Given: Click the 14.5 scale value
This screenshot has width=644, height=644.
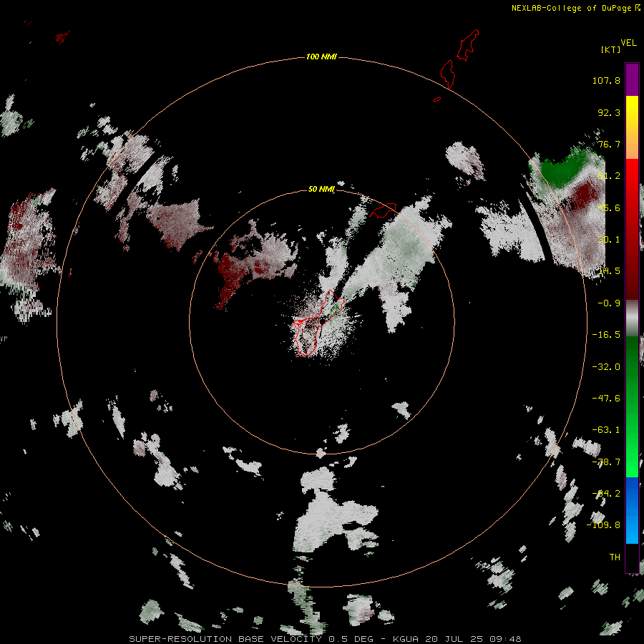Looking at the screenshot, I should [x=609, y=271].
